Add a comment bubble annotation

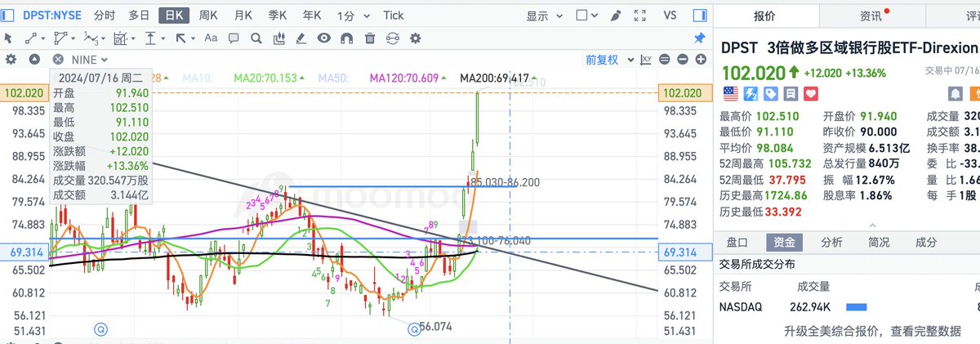[234, 38]
